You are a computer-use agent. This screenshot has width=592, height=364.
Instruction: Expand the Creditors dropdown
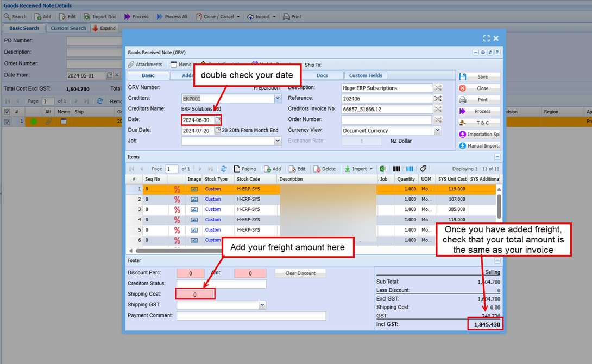click(x=278, y=98)
